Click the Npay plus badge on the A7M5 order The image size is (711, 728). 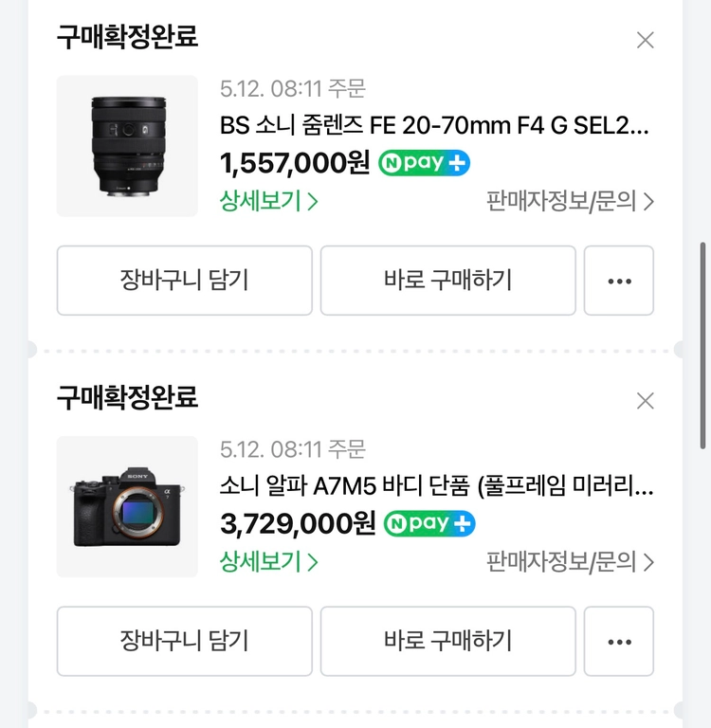(x=429, y=523)
